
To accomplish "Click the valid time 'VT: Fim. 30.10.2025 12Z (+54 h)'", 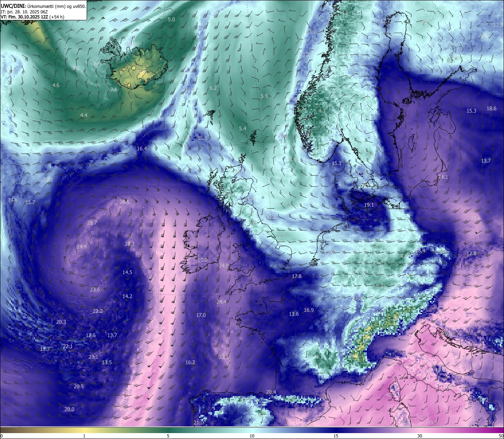I will [32, 17].
